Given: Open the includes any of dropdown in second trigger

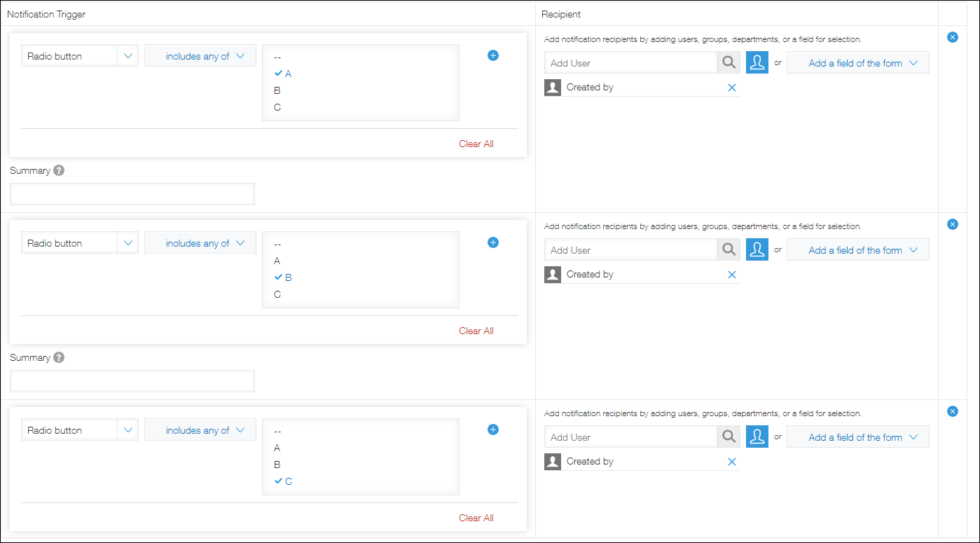Looking at the screenshot, I should tap(200, 242).
